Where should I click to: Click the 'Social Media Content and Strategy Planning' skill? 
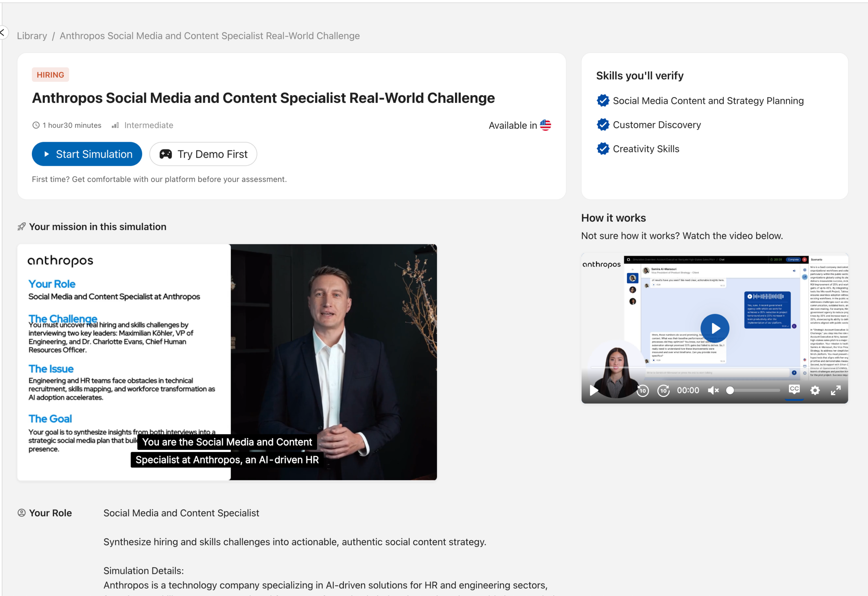tap(708, 101)
